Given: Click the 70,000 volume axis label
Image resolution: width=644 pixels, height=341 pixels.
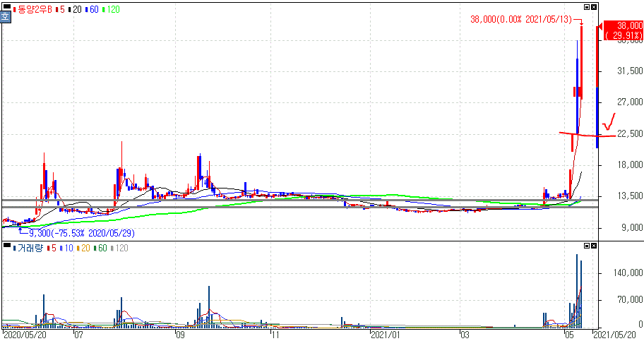Looking at the screenshot, I should [630, 300].
